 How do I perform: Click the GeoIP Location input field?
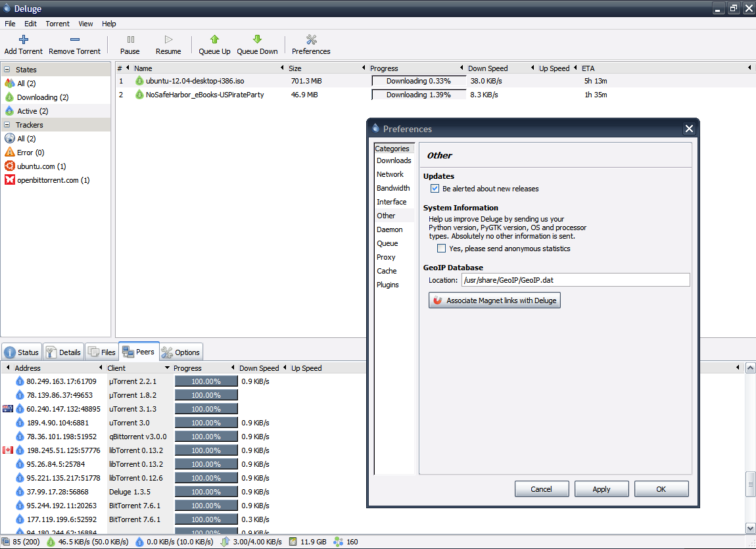click(576, 280)
